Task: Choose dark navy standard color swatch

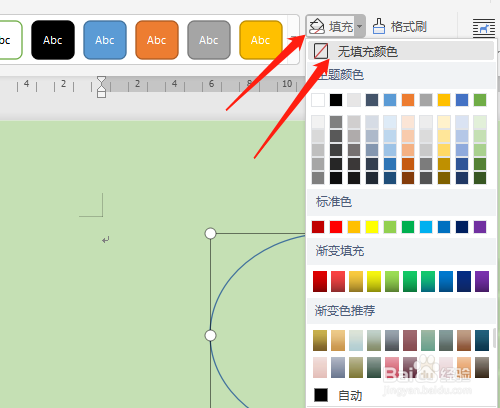Action: click(x=462, y=227)
